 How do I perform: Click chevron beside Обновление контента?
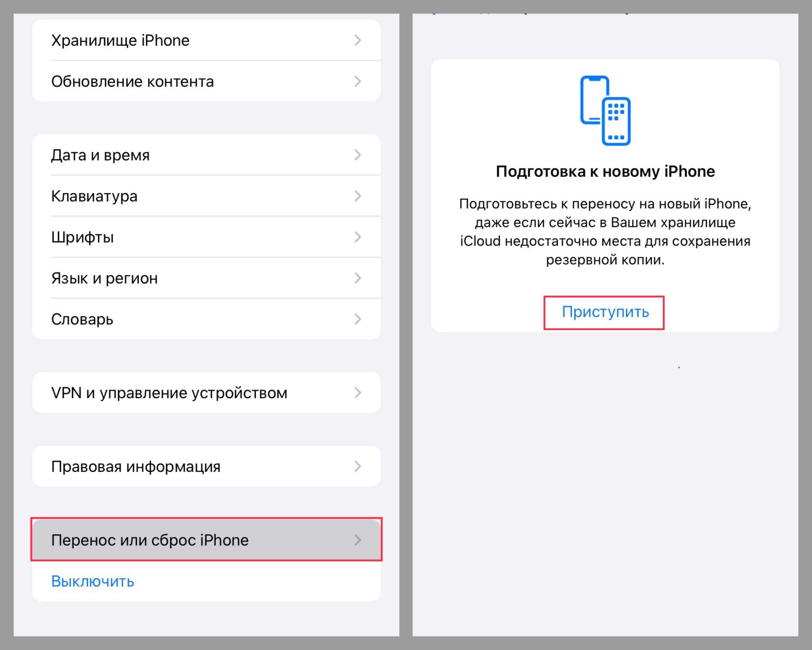coord(358,81)
